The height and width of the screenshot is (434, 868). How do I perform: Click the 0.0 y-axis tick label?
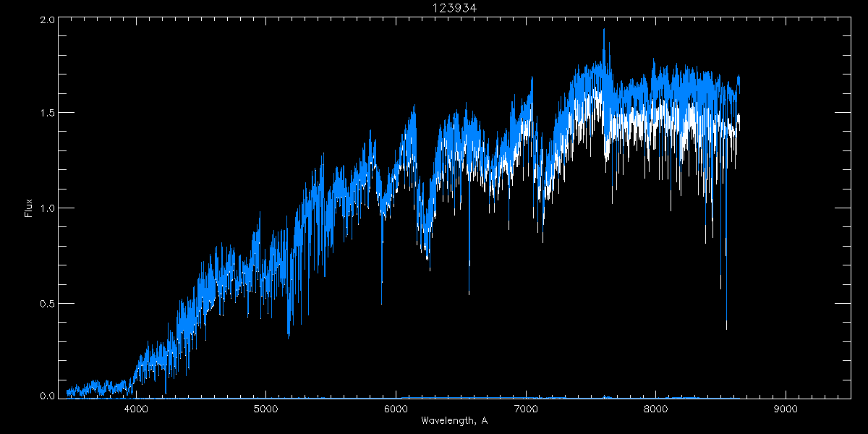(47, 396)
